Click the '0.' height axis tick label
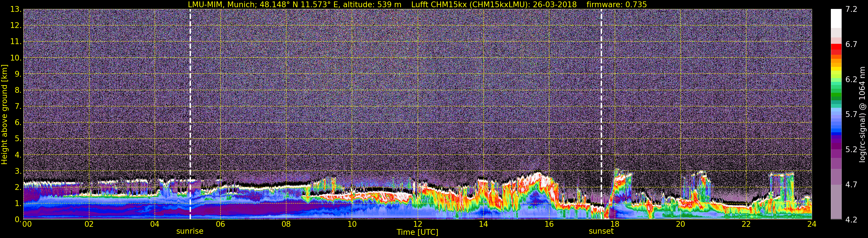 click(18, 220)
